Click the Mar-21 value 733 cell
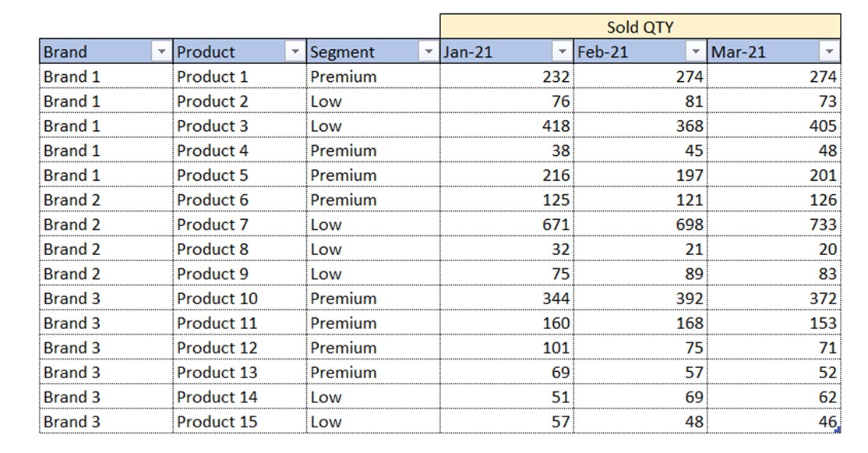This screenshot has width=868, height=453. coord(774,225)
